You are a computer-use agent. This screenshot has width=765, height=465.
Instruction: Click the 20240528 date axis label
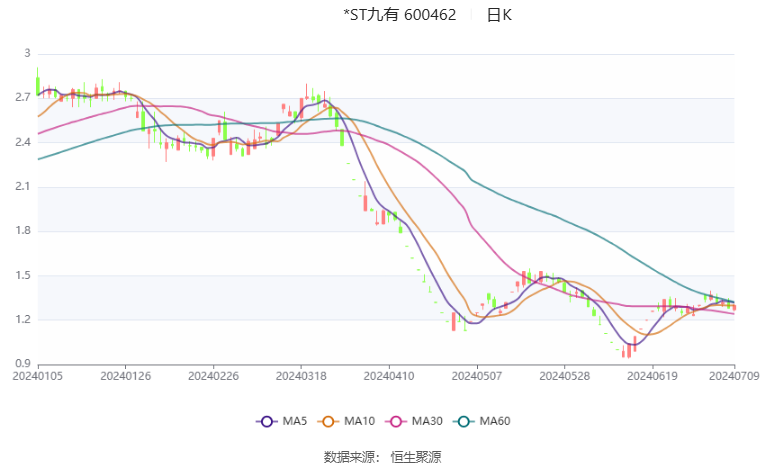tap(564, 376)
